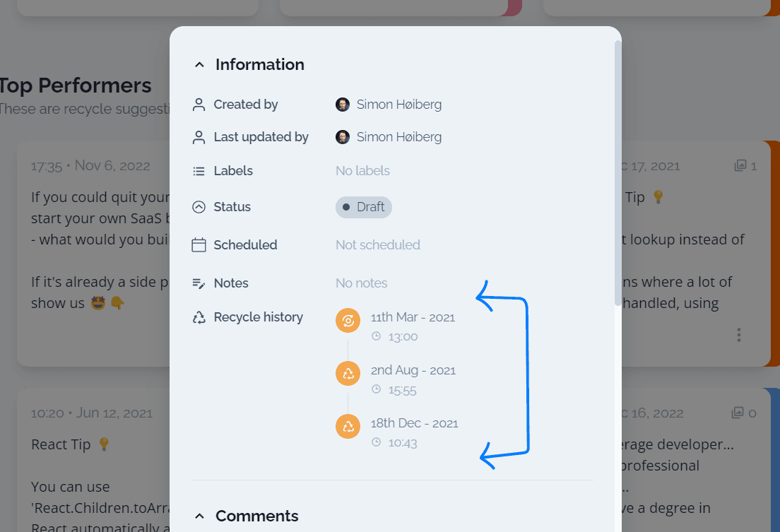780x532 pixels.
Task: Click the No labels placeholder text
Action: click(x=362, y=171)
